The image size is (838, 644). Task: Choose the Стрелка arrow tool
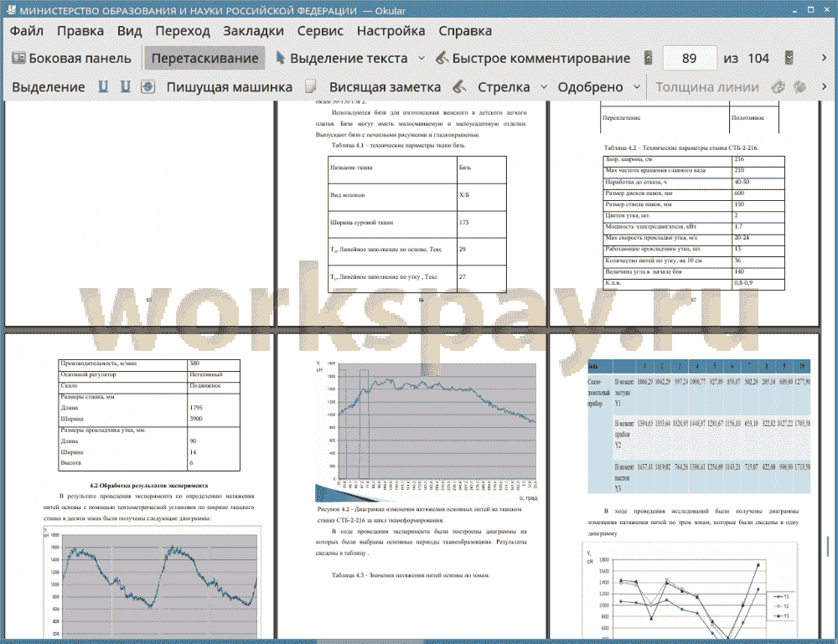coord(504,87)
